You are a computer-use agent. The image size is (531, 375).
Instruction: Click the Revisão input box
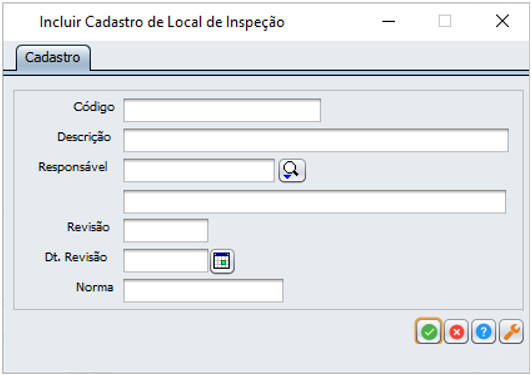[166, 231]
